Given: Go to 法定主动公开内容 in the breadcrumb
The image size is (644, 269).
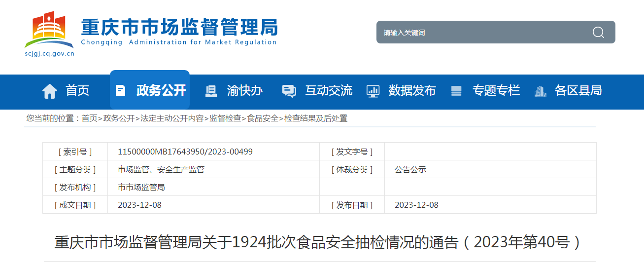Looking at the screenshot, I should point(172,118).
